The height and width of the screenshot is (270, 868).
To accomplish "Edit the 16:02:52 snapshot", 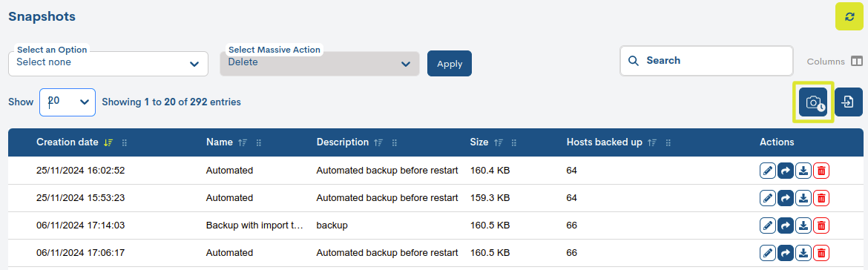I will pyautogui.click(x=767, y=171).
